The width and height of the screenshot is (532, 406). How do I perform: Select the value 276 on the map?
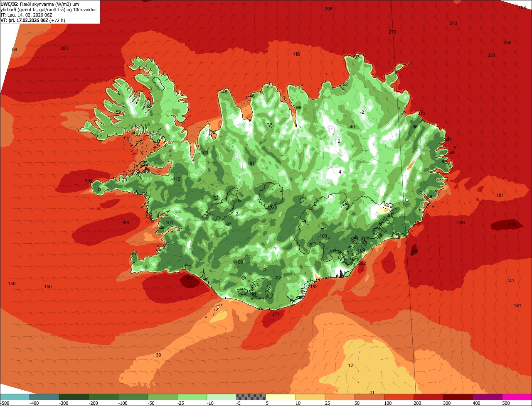point(392,32)
